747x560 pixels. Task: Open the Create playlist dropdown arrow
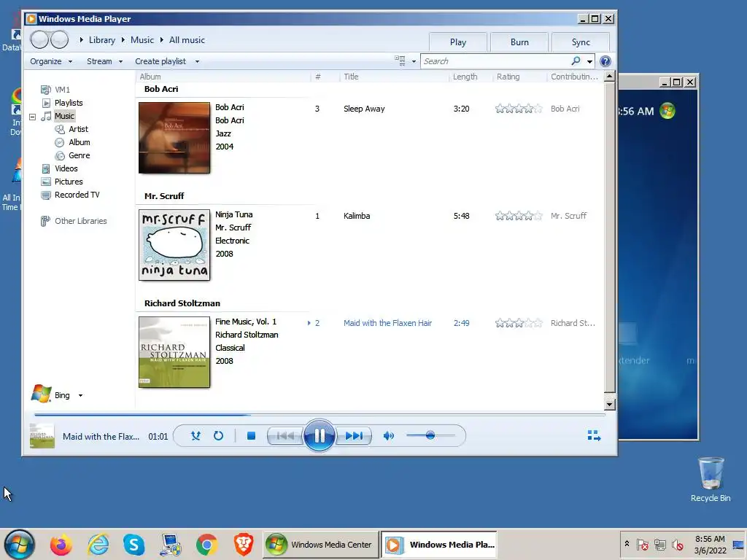(197, 61)
